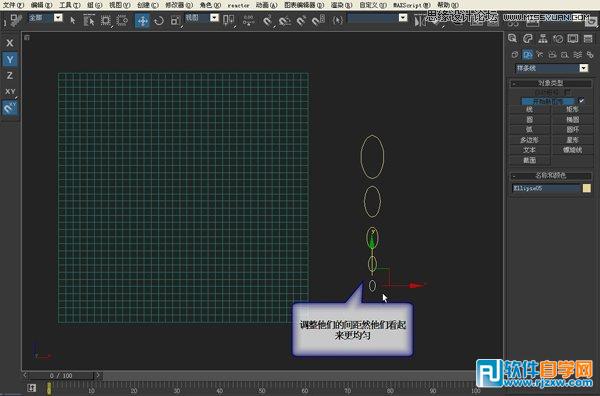Switch to the Utilities command panel tab

click(x=588, y=38)
